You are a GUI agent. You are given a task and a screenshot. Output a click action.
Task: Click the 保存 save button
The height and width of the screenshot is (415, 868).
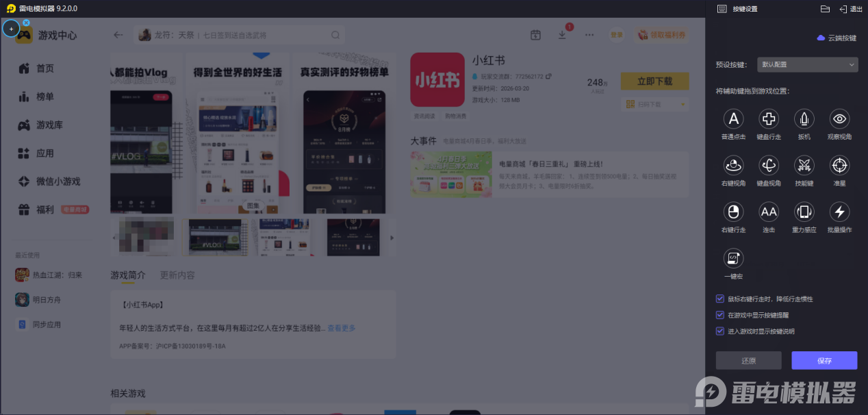tap(824, 360)
